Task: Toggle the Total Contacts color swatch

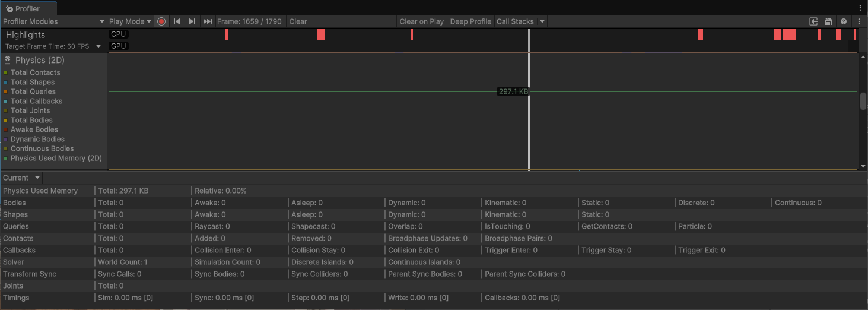Action: [6, 73]
